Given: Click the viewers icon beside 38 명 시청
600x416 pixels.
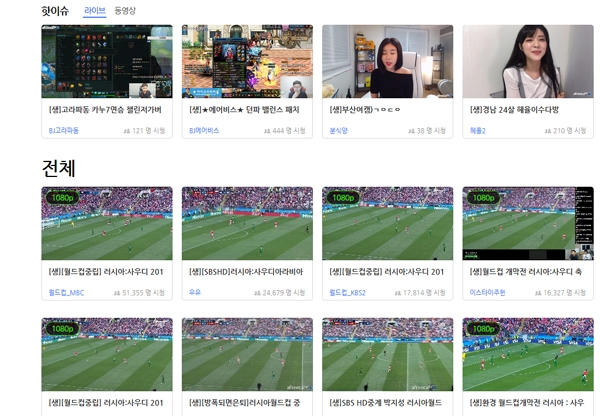Looking at the screenshot, I should click(x=411, y=131).
